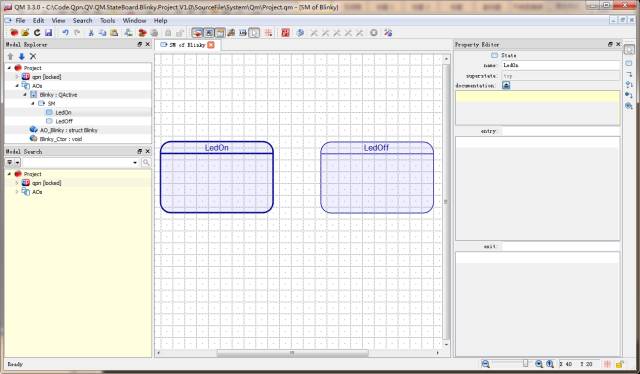Click the blue down arrow in Model Explorer

[x=22, y=56]
